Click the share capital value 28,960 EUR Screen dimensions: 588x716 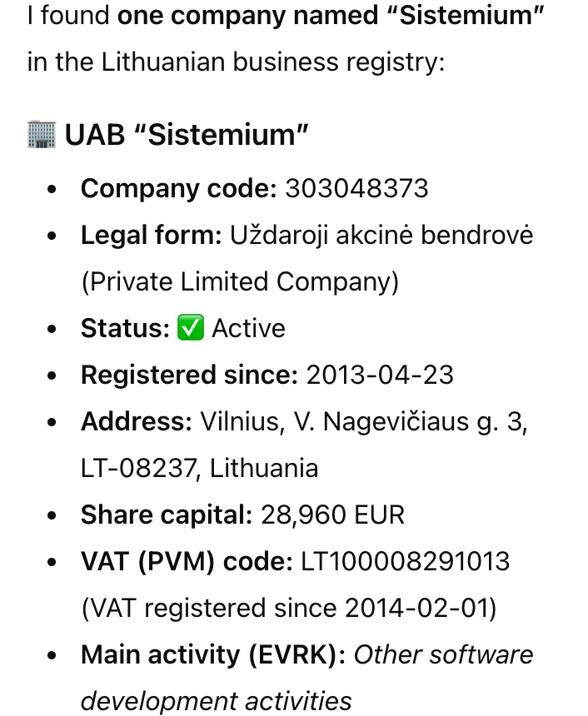332,515
